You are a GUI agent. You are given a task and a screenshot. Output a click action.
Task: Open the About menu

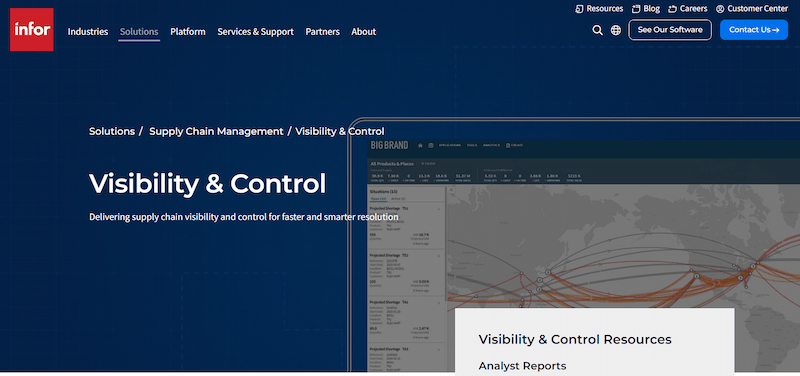pos(363,32)
